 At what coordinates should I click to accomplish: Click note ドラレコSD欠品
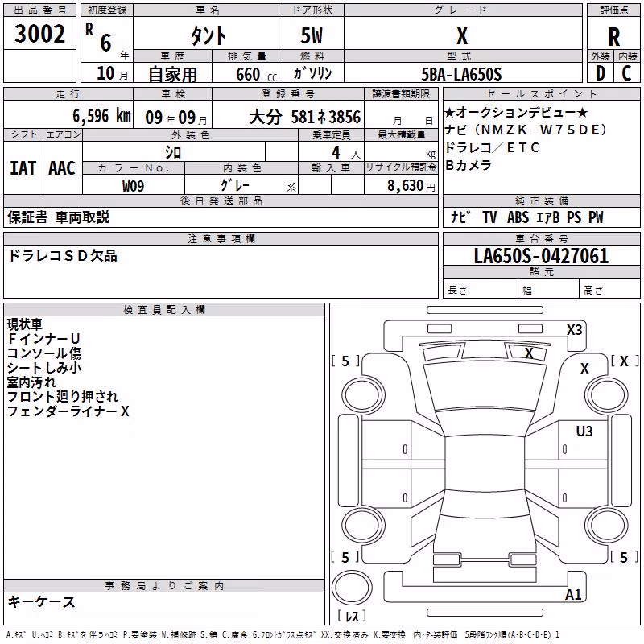point(63,255)
